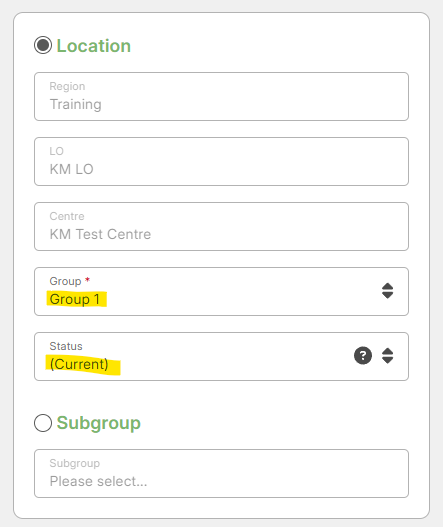The width and height of the screenshot is (443, 527).
Task: Expand the Group dropdown showing Group 1
Action: click(x=222, y=291)
